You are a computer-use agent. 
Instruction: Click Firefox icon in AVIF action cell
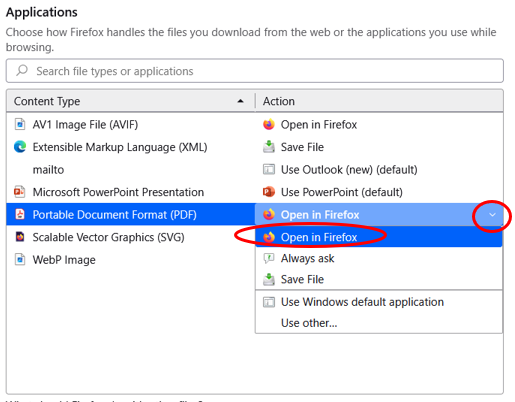pos(269,124)
